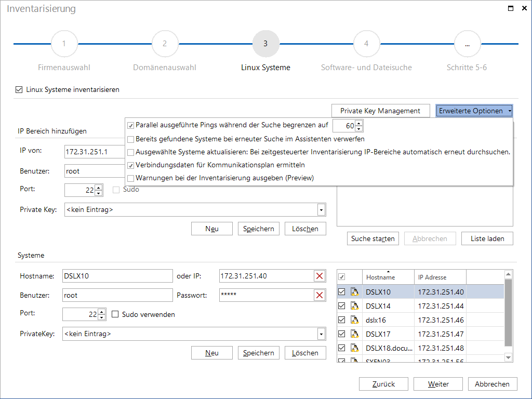Screen dimensions: 532x399
Task: Toggle the select-all checkbox in table header
Action: click(342, 277)
